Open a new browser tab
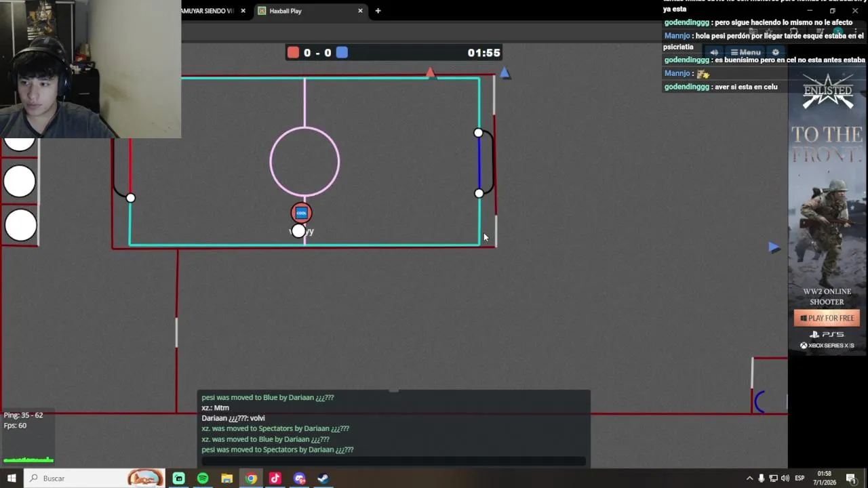The height and width of the screenshot is (488, 868). point(378,11)
